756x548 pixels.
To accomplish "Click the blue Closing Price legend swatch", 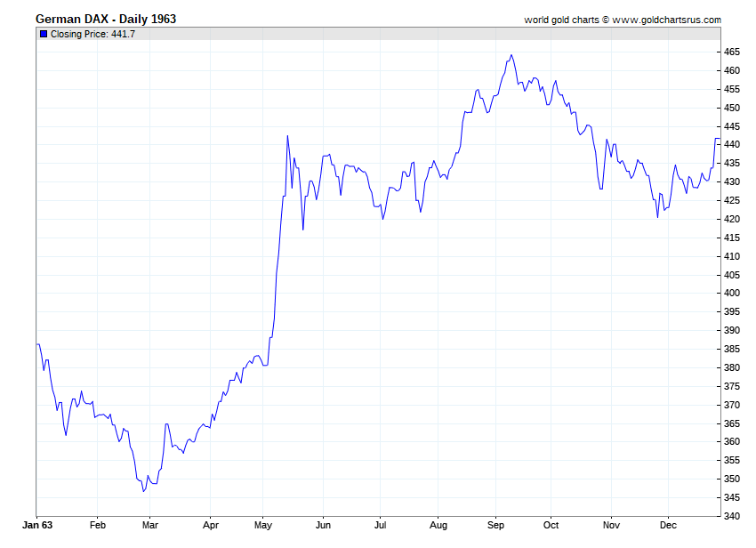I will (x=44, y=34).
